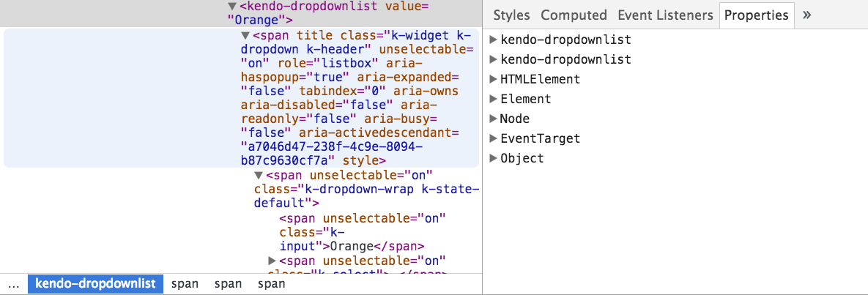The image size is (868, 295).
Task: Expand the second kendo-dropdownlist property
Action: pyautogui.click(x=493, y=59)
